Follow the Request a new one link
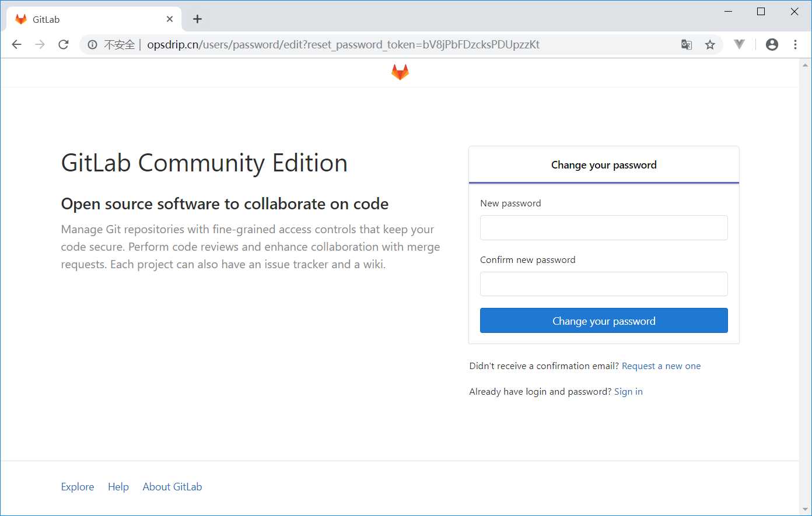812x516 pixels. (661, 366)
